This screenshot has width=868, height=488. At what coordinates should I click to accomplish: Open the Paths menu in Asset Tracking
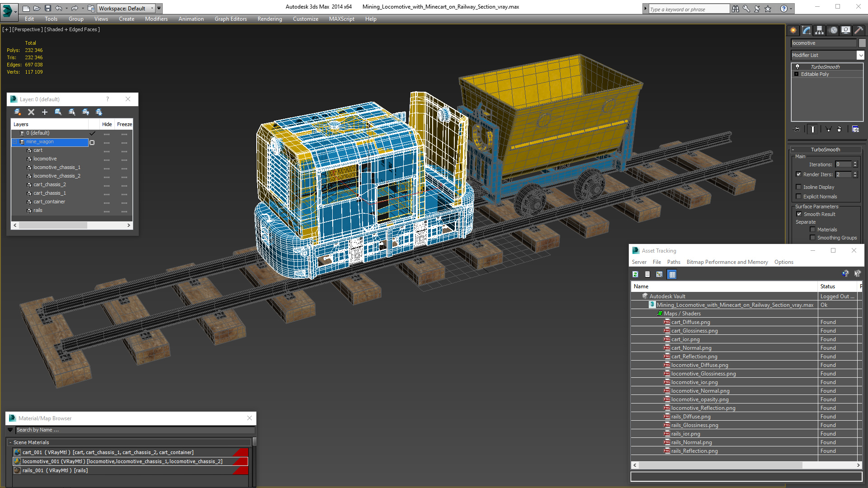tap(673, 262)
